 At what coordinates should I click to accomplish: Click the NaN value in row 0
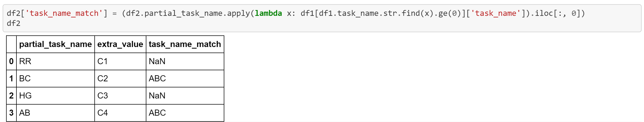pos(157,61)
